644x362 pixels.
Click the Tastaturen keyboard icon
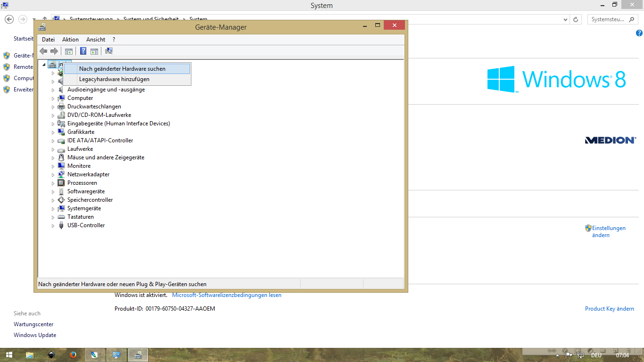(61, 217)
